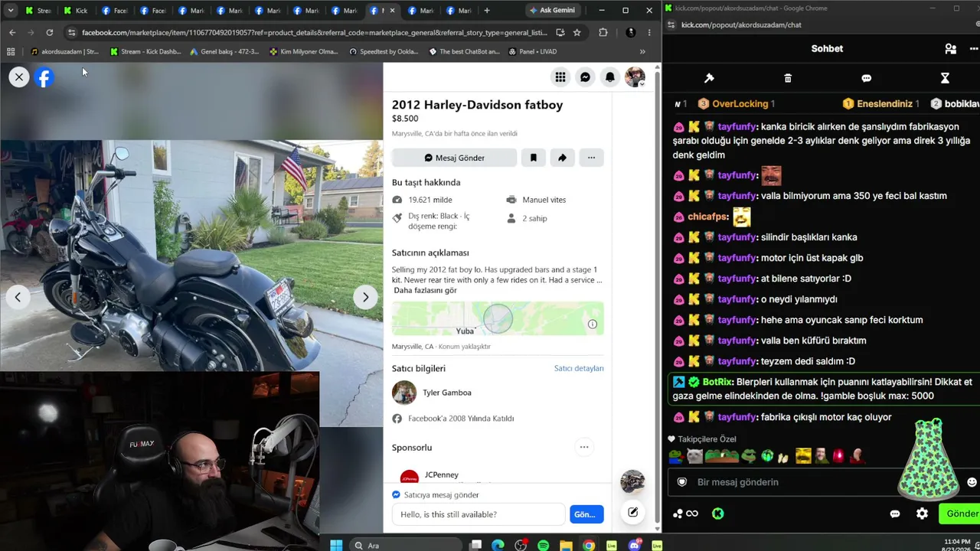Open Microsoft Edge from the taskbar
Screen dimensions: 980x551
pos(498,545)
